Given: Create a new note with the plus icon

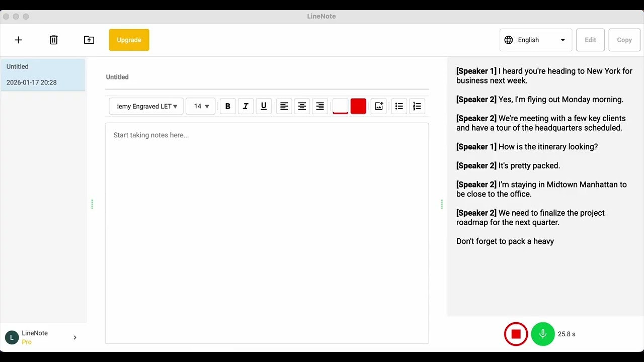Looking at the screenshot, I should (18, 40).
